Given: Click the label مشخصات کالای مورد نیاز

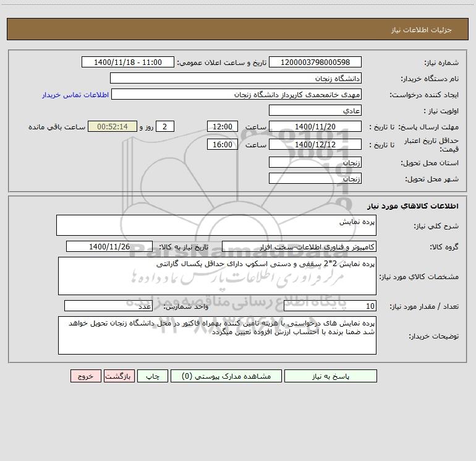Looking at the screenshot, I should [x=419, y=277].
